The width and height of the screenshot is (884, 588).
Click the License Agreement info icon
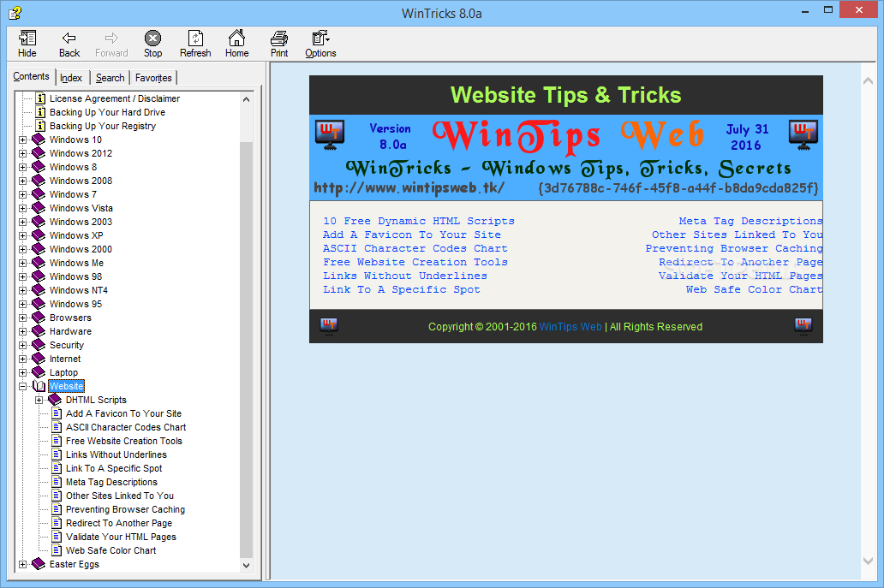coord(40,98)
